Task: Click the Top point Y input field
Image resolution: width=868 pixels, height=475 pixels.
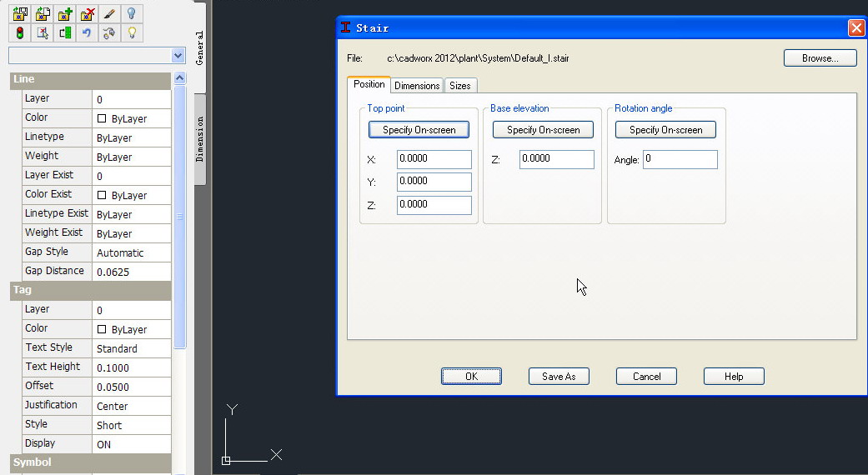Action: [x=434, y=182]
